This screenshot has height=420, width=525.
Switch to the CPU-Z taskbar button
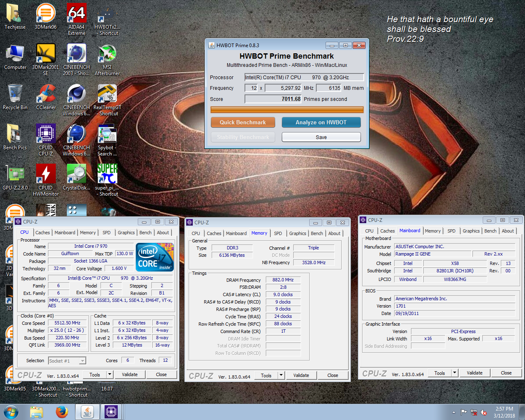[x=111, y=412]
